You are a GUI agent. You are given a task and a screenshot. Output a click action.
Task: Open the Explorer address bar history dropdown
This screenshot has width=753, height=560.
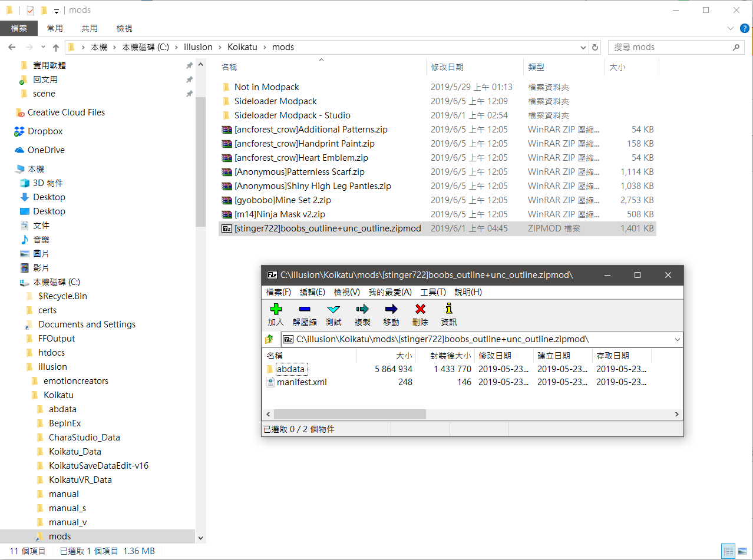(x=583, y=48)
